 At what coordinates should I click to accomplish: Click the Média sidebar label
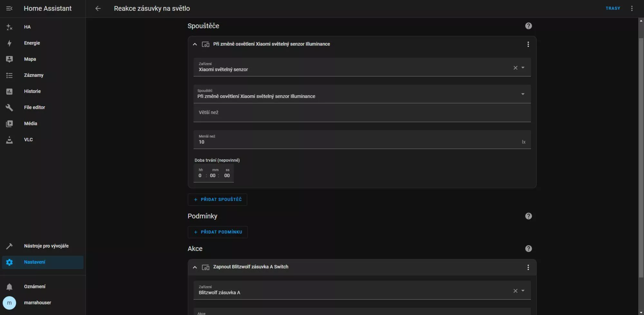point(31,124)
